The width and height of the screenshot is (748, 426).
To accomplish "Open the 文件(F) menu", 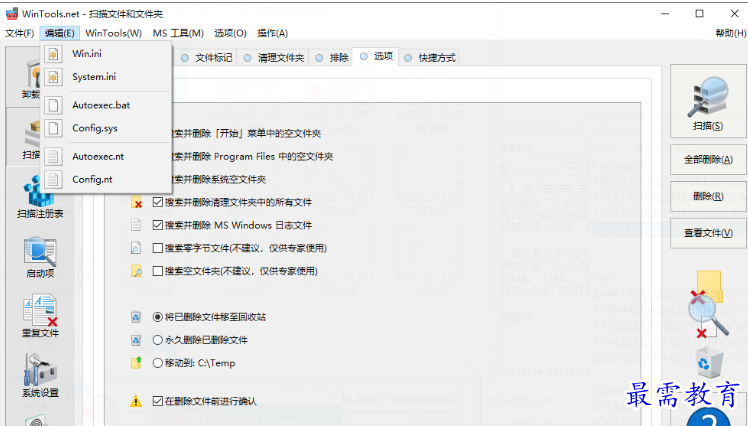I will [20, 33].
